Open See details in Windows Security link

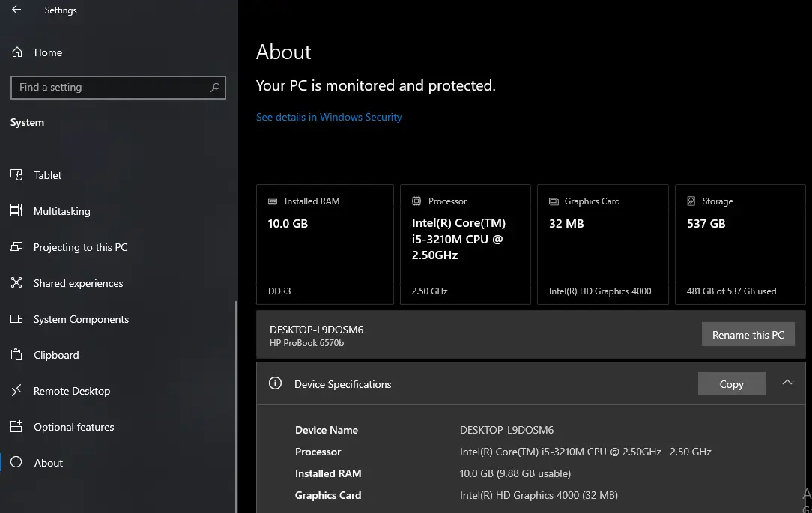pyautogui.click(x=329, y=117)
